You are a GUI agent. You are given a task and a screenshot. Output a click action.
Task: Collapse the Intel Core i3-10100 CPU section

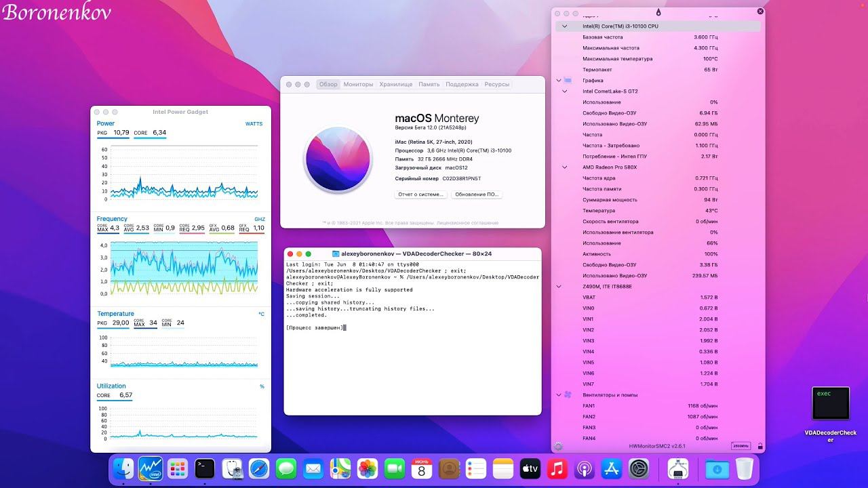(564, 26)
